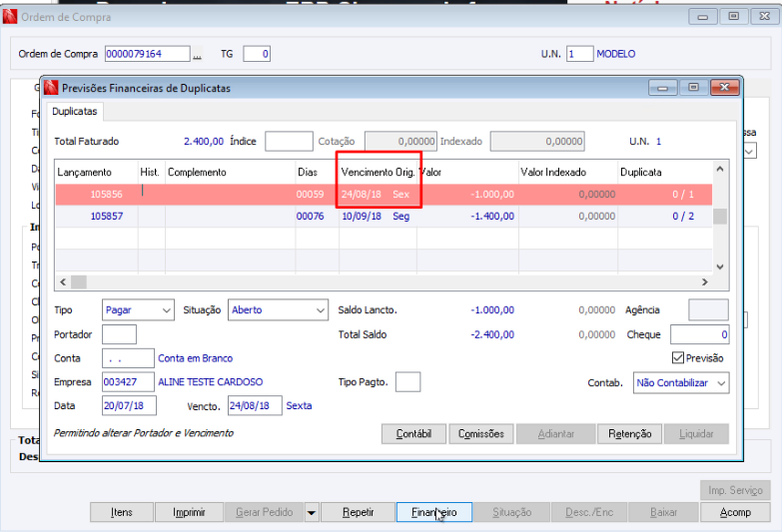Click the Agência input field
Viewport: 782px width, 532px height.
pyautogui.click(x=708, y=309)
